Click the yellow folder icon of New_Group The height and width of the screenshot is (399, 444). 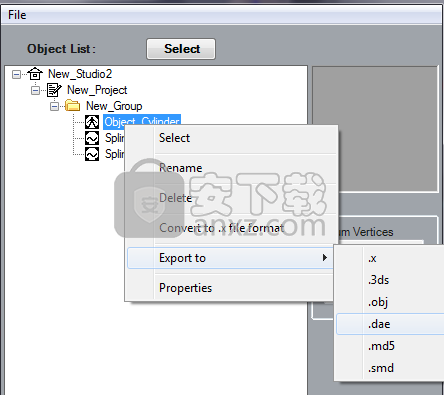pos(72,106)
